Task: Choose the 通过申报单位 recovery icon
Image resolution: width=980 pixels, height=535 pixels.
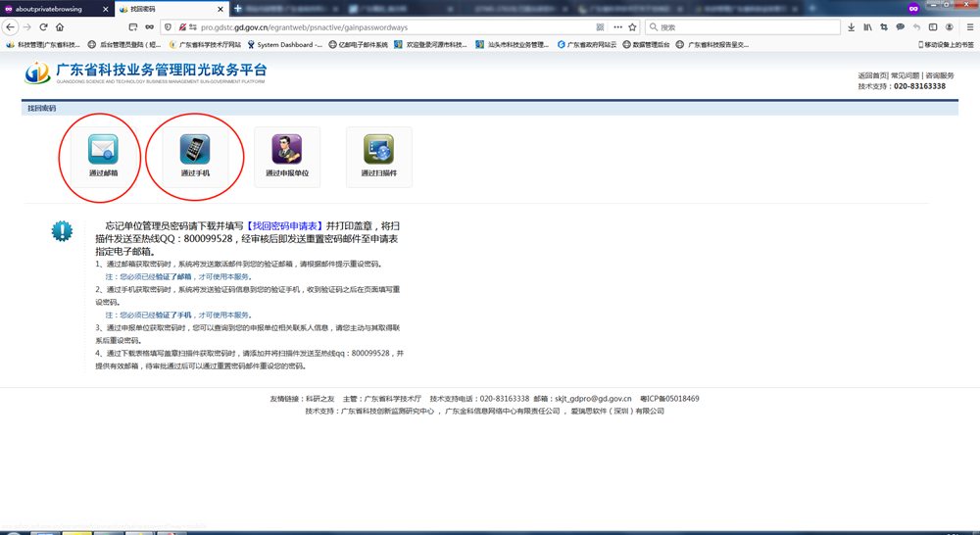Action: 287,150
